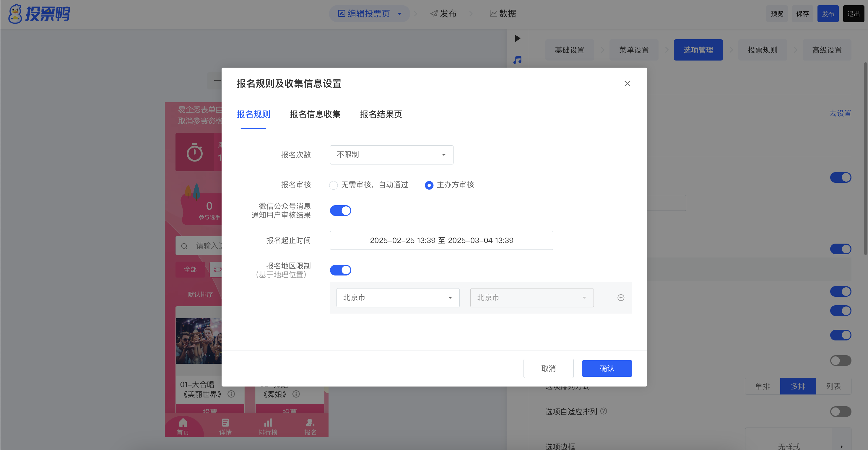Click the 详情 document icon
The height and width of the screenshot is (450, 868).
coord(225,423)
